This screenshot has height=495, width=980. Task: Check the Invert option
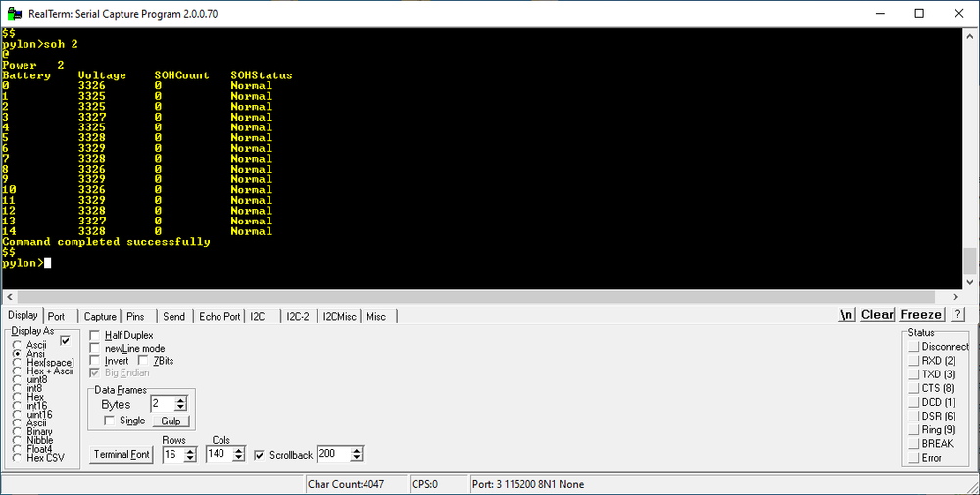click(x=95, y=361)
